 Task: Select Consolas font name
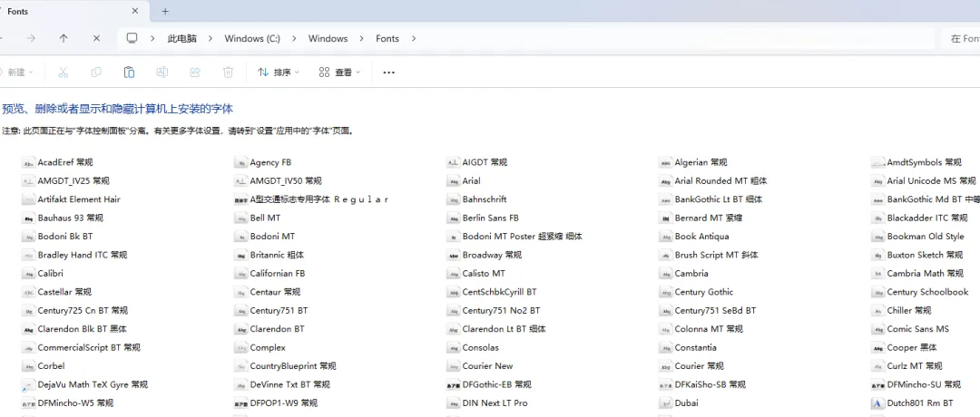481,348
